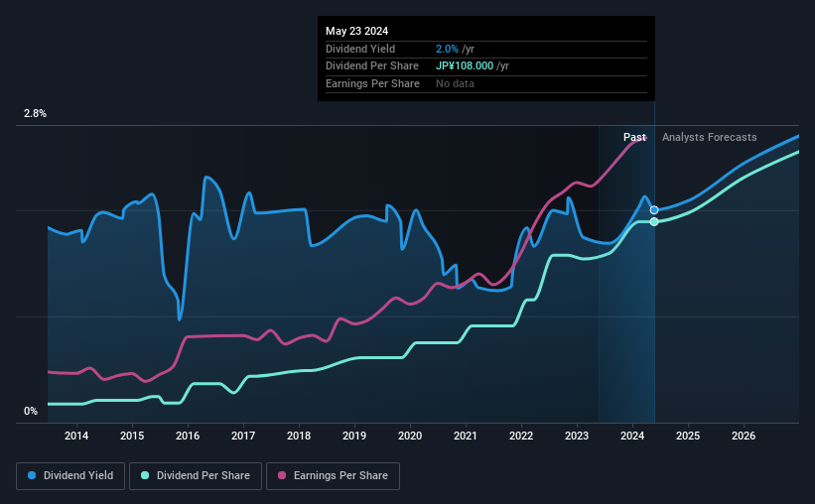The width and height of the screenshot is (815, 504).
Task: Select the teal Dividend Per Share data point marker
Action: click(654, 222)
